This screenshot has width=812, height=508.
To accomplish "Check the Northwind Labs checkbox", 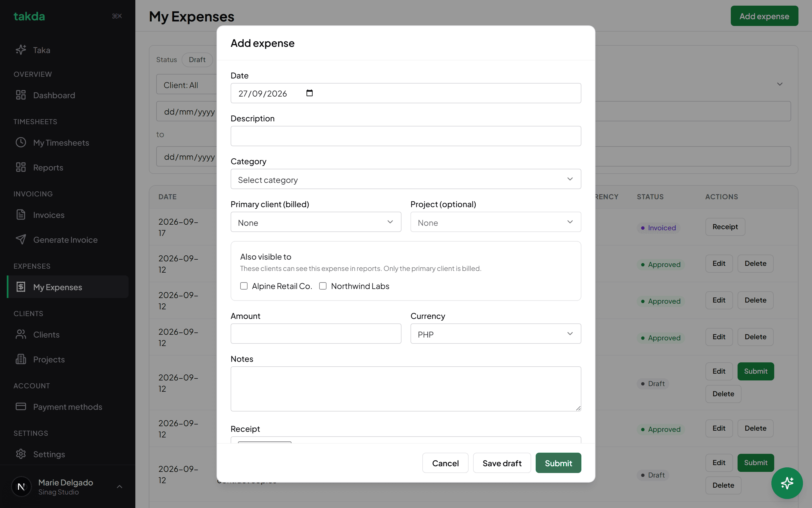I will click(x=323, y=286).
